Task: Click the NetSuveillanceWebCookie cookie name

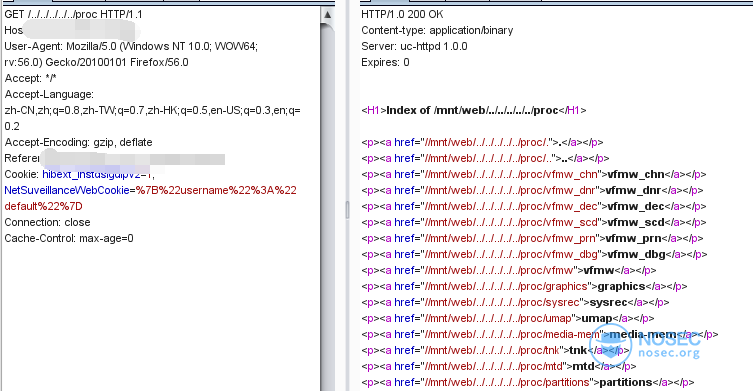Action: pyautogui.click(x=67, y=190)
